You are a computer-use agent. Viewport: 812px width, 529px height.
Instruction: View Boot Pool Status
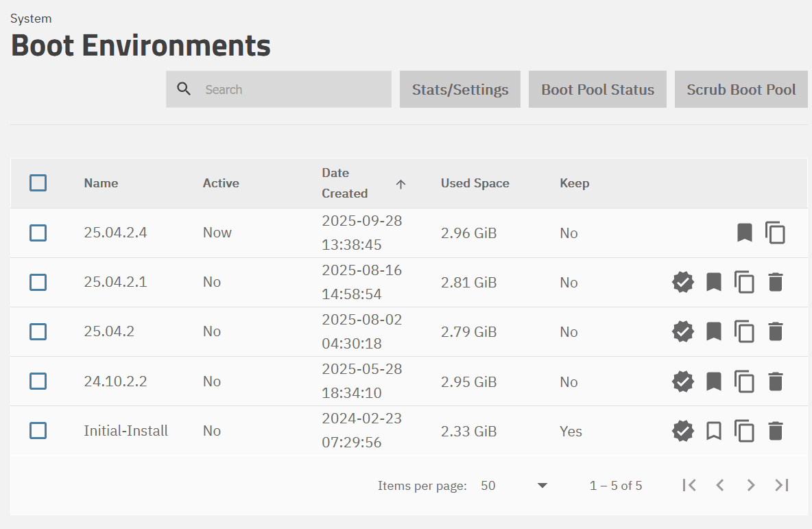tap(597, 89)
